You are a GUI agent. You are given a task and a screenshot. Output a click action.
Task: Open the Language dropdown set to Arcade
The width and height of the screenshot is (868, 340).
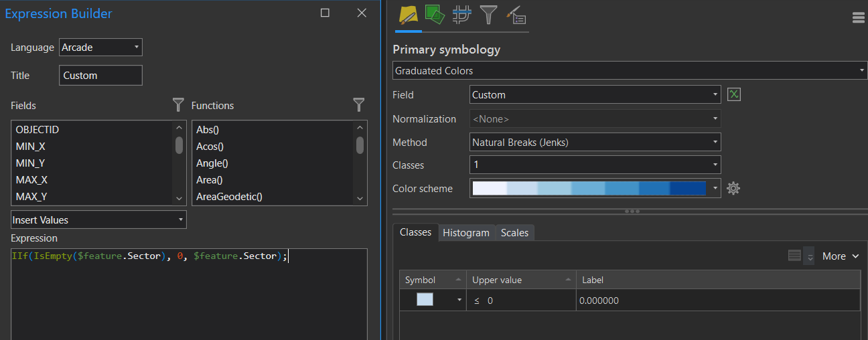(x=100, y=48)
